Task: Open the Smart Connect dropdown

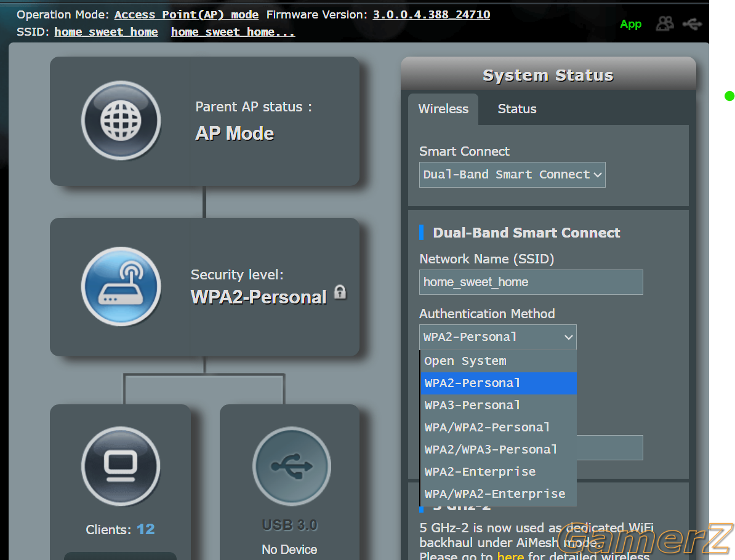Action: 512,175
